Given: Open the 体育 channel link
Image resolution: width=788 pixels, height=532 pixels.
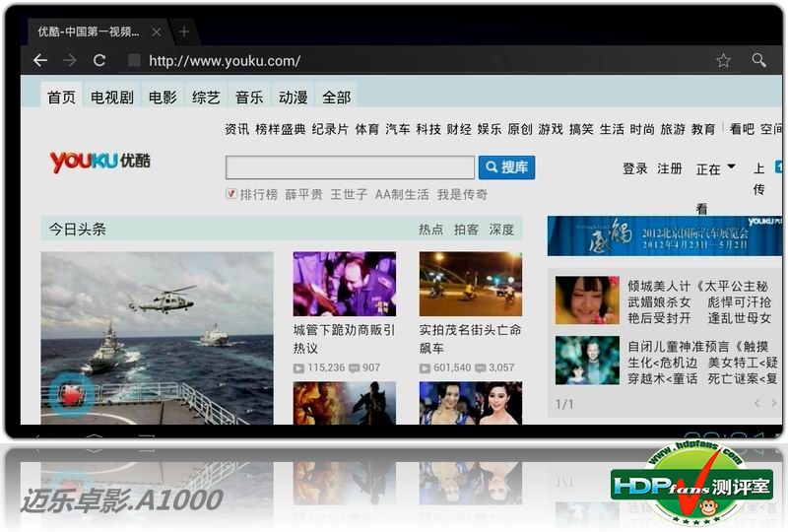Looking at the screenshot, I should pyautogui.click(x=367, y=129).
